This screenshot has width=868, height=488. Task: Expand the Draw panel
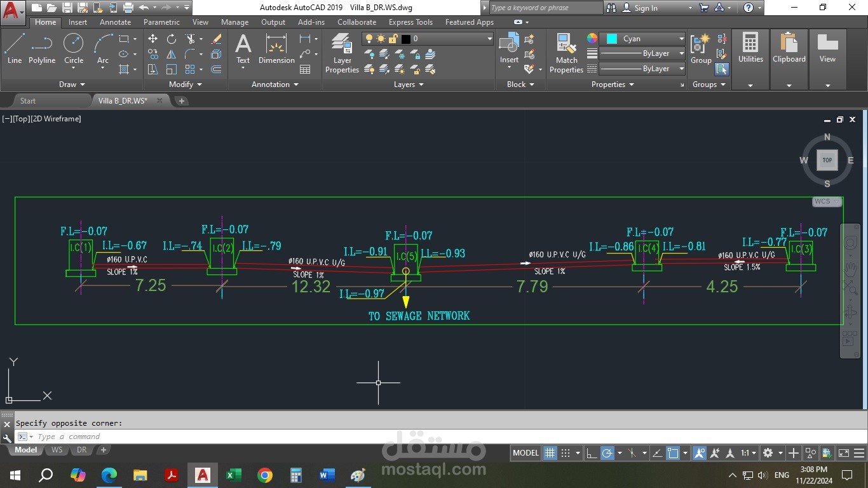[x=72, y=85]
